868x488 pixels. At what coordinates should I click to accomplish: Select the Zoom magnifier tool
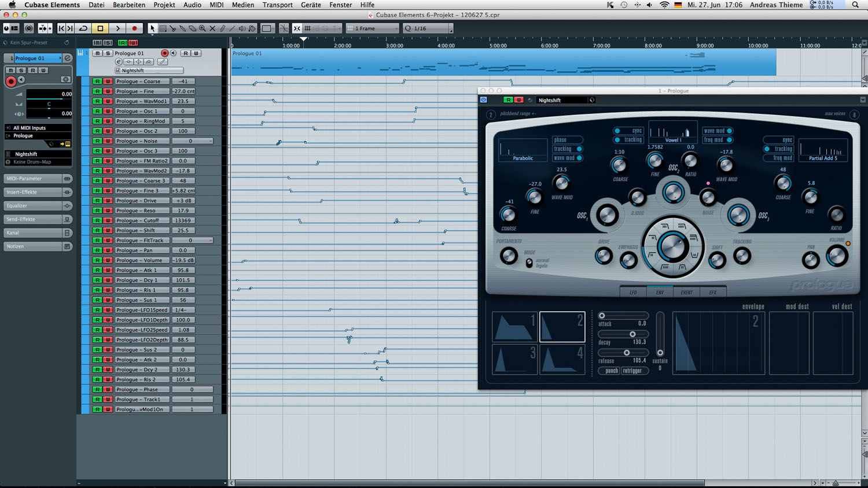(x=202, y=28)
